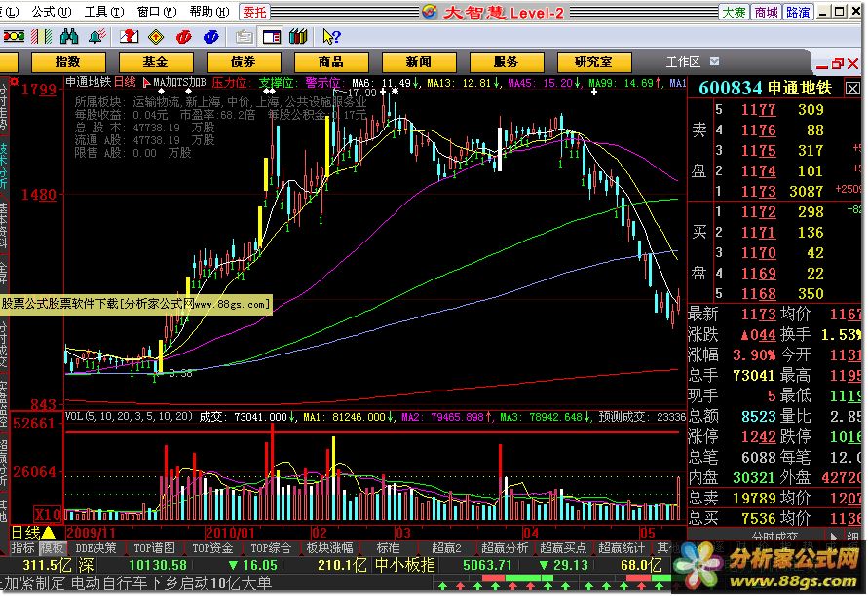Switch to the TOP资金 tab

212,548
